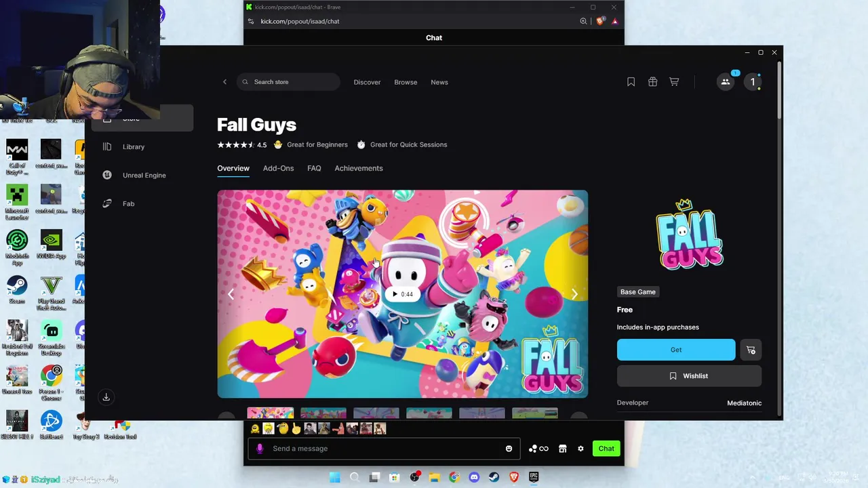Switch to the Overview tab

tap(233, 168)
